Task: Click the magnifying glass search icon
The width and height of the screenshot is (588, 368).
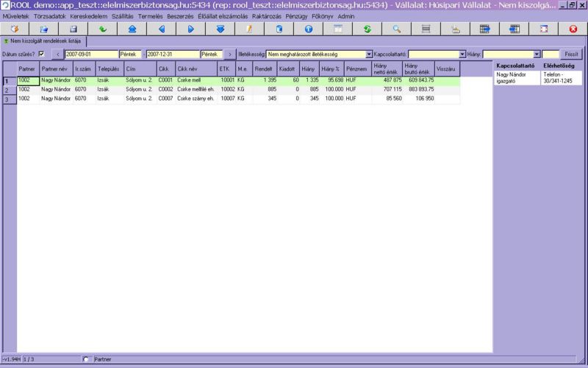Action: click(x=397, y=29)
